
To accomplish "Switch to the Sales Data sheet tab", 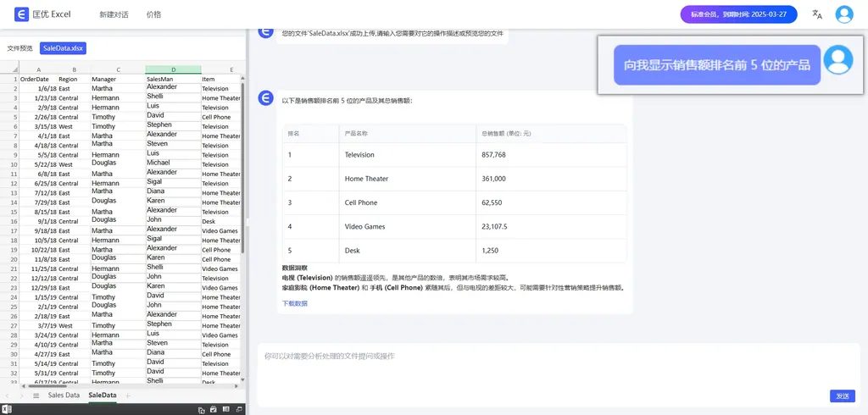I will 64,396.
